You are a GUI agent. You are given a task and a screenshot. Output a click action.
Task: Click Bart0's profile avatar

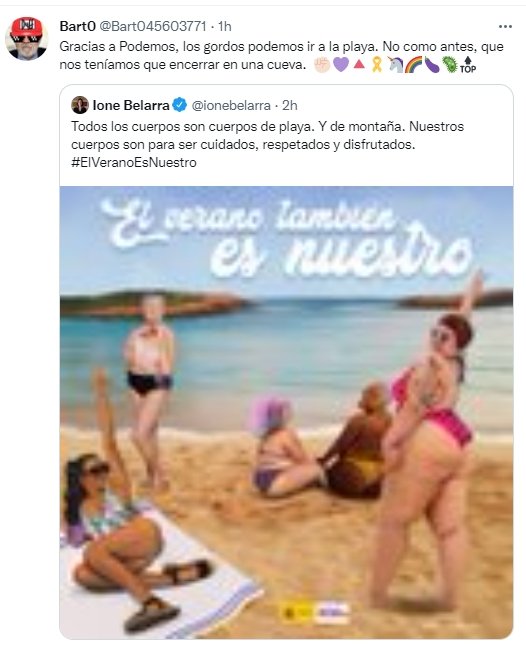[27, 38]
